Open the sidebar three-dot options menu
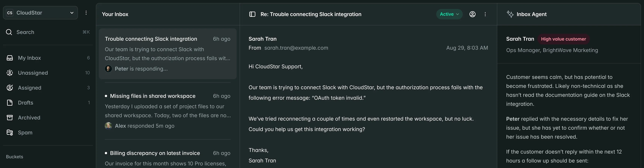 (x=86, y=13)
